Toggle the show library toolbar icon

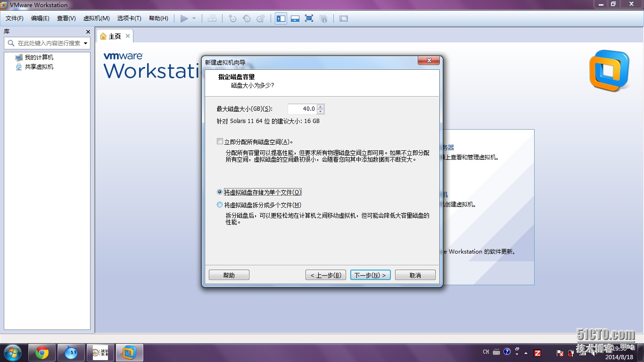[x=281, y=18]
